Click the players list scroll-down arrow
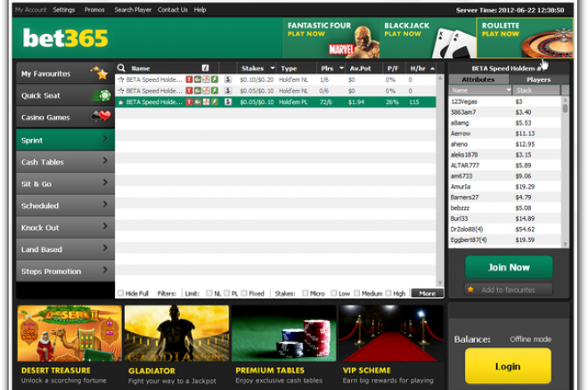This screenshot has height=390, width=588. 565,244
